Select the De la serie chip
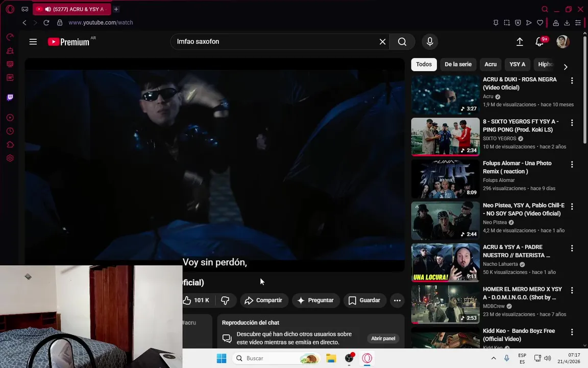 tap(458, 64)
